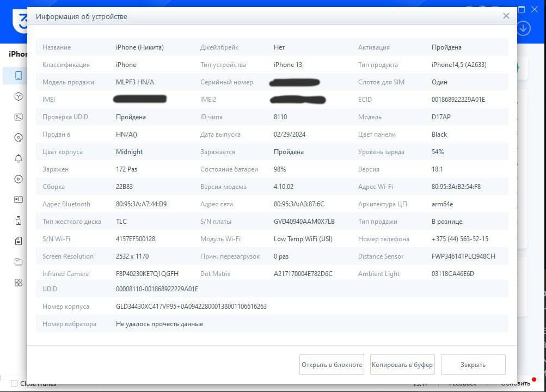
Task: Open the More grid icon in sidebar
Action: tap(19, 283)
